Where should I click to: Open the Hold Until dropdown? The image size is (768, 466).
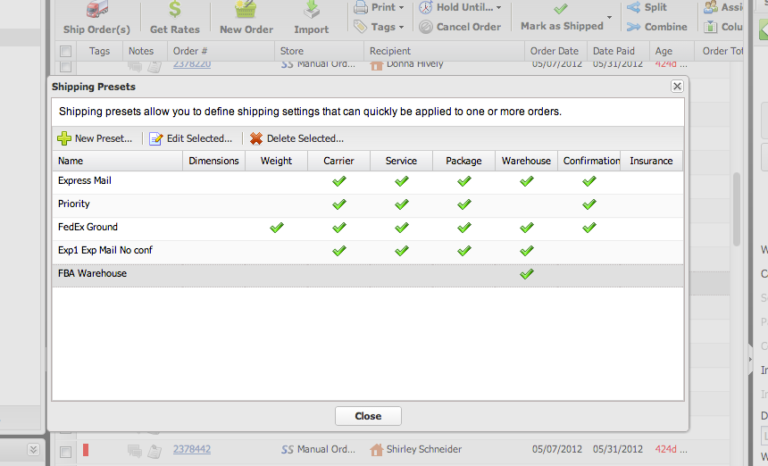[x=460, y=7]
